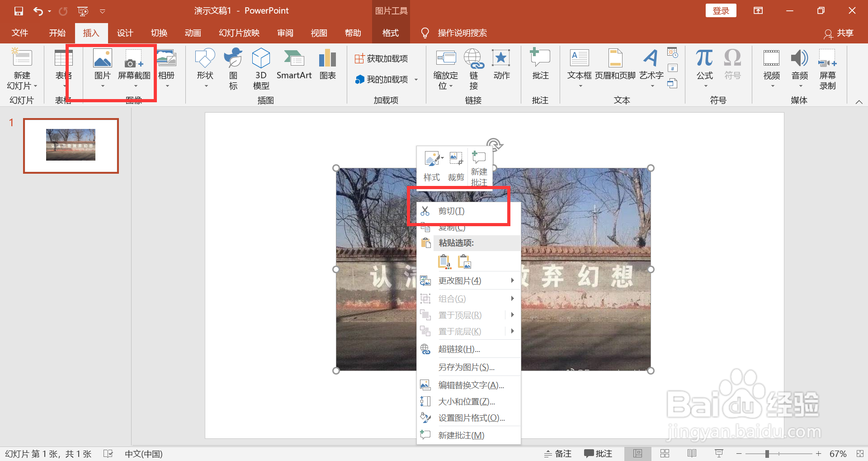
Task: Expand 我的加载项 dropdown arrow
Action: coord(416,80)
